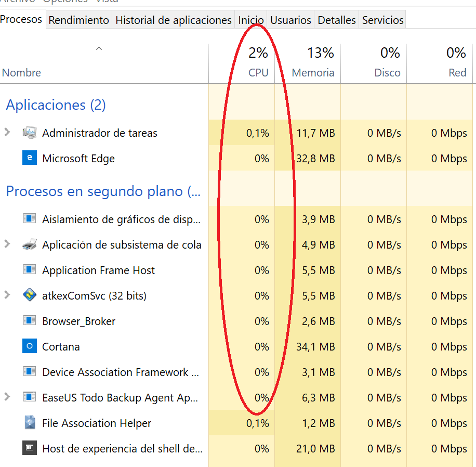476x467 pixels.
Task: Click the Cortana process icon
Action: pyautogui.click(x=30, y=346)
